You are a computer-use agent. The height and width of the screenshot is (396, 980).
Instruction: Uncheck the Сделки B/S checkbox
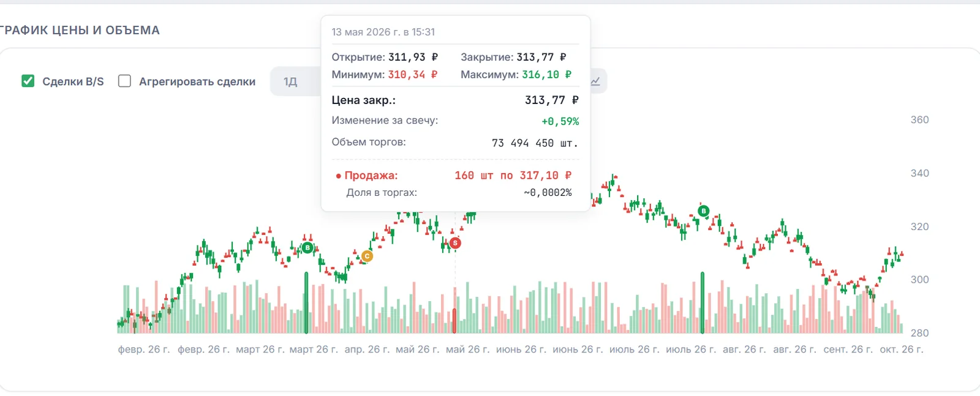click(28, 81)
